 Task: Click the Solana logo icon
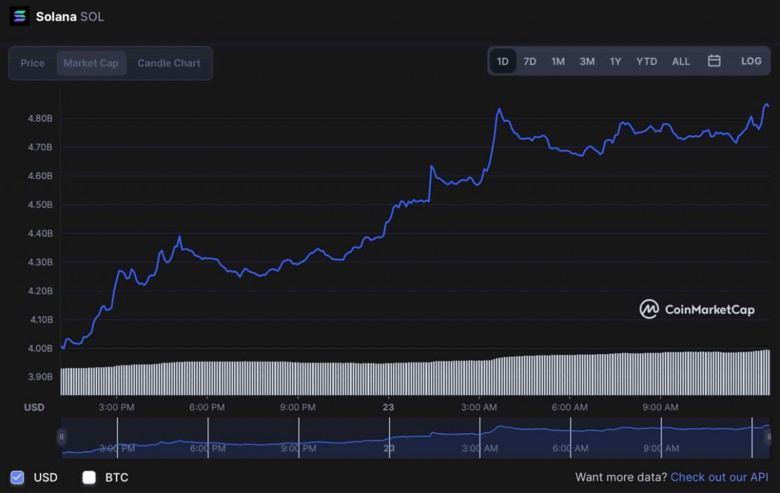coord(20,16)
